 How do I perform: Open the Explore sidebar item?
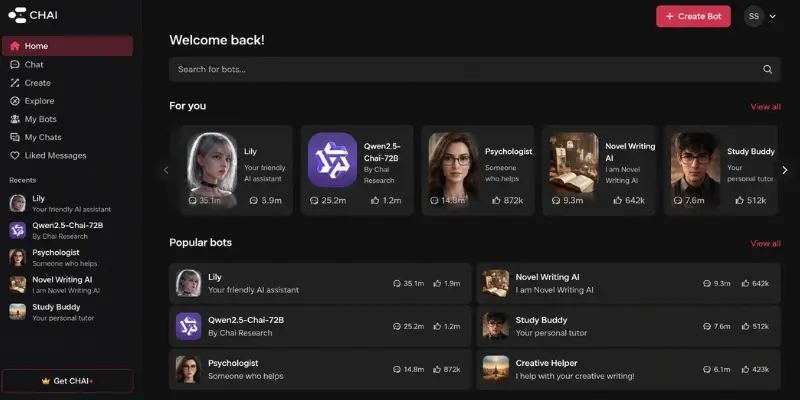pos(67,101)
